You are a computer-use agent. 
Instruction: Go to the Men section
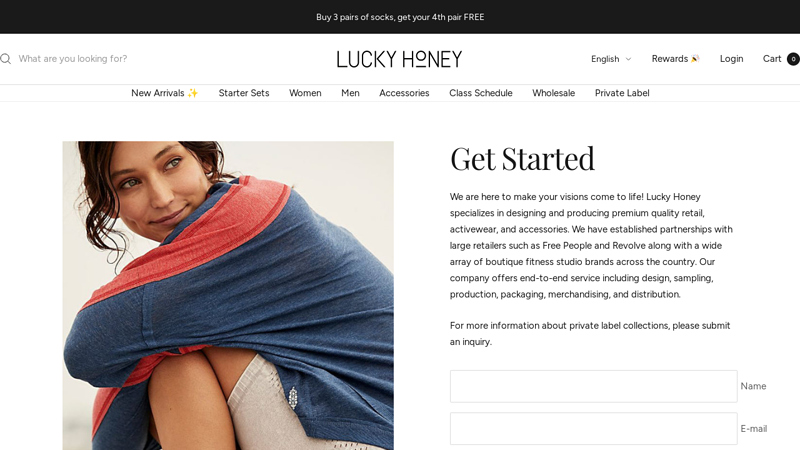[x=350, y=93]
